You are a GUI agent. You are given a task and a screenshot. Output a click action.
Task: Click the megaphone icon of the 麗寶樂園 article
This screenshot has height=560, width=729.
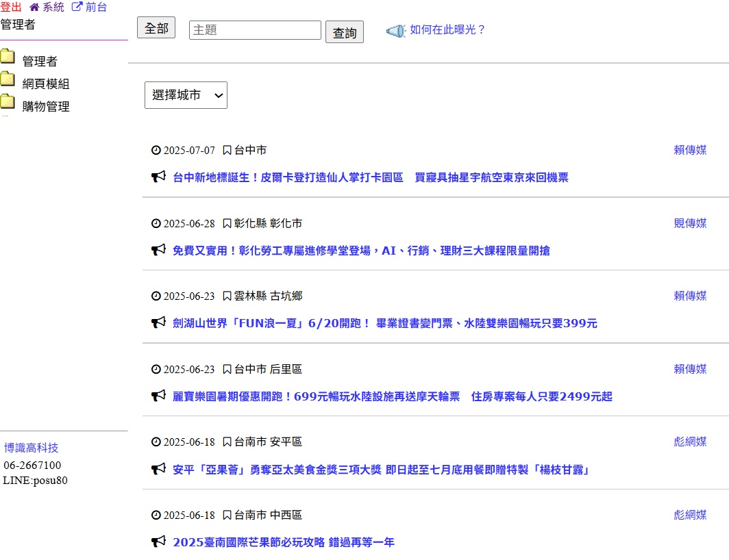click(x=158, y=396)
